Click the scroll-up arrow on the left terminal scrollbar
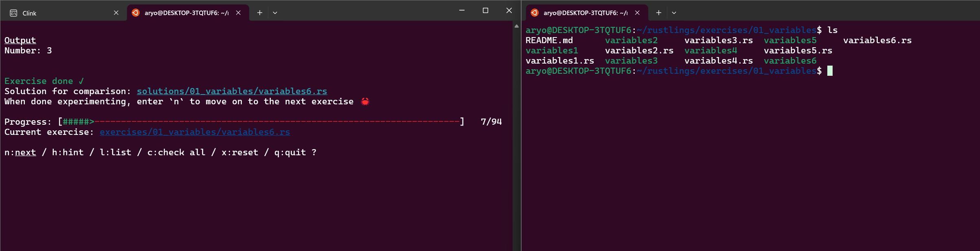This screenshot has width=980, height=251. (x=516, y=26)
